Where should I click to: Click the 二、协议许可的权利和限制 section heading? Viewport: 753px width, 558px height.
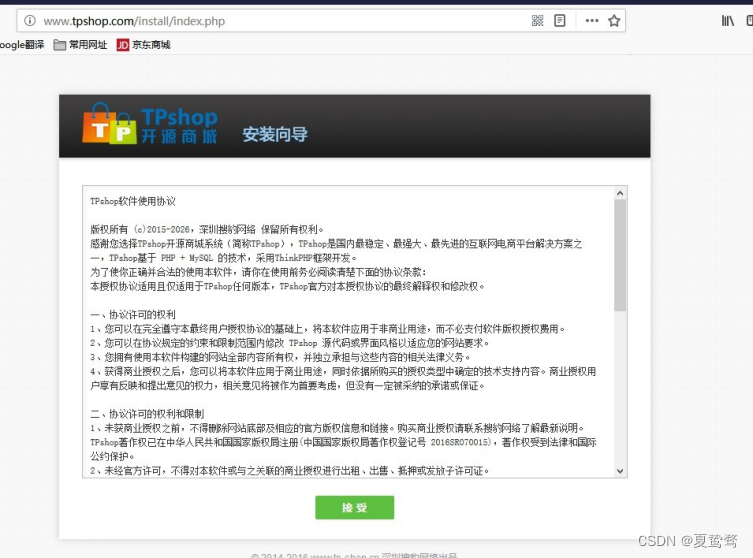tap(147, 414)
